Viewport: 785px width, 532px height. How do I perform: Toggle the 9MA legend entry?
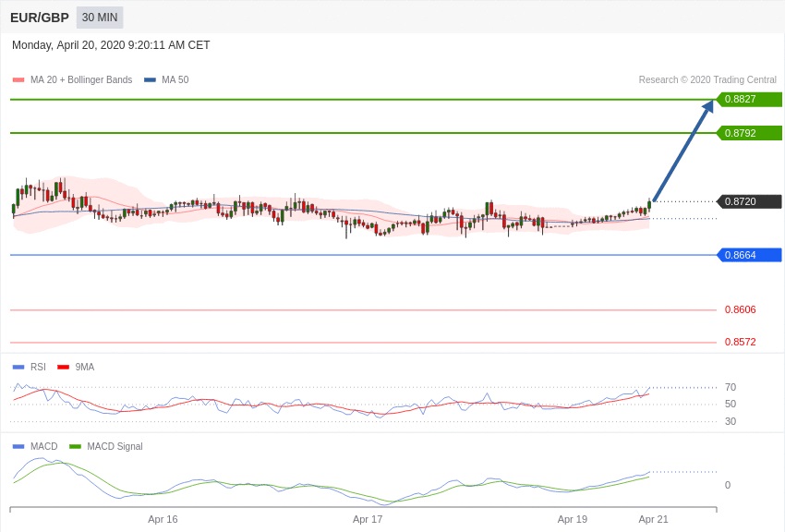pyautogui.click(x=76, y=367)
